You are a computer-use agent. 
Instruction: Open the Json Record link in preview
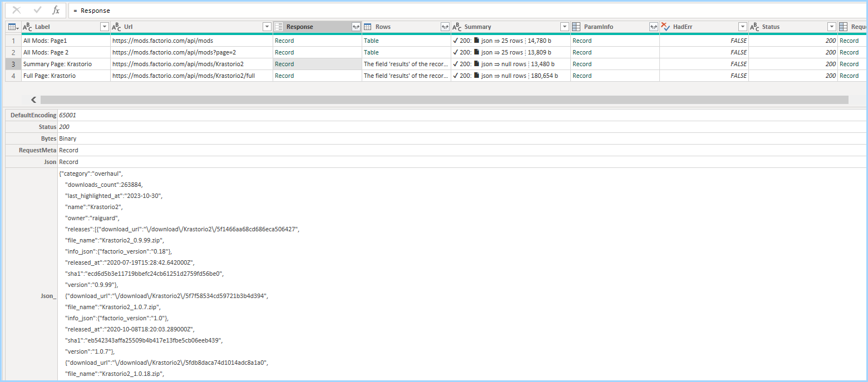(x=68, y=162)
